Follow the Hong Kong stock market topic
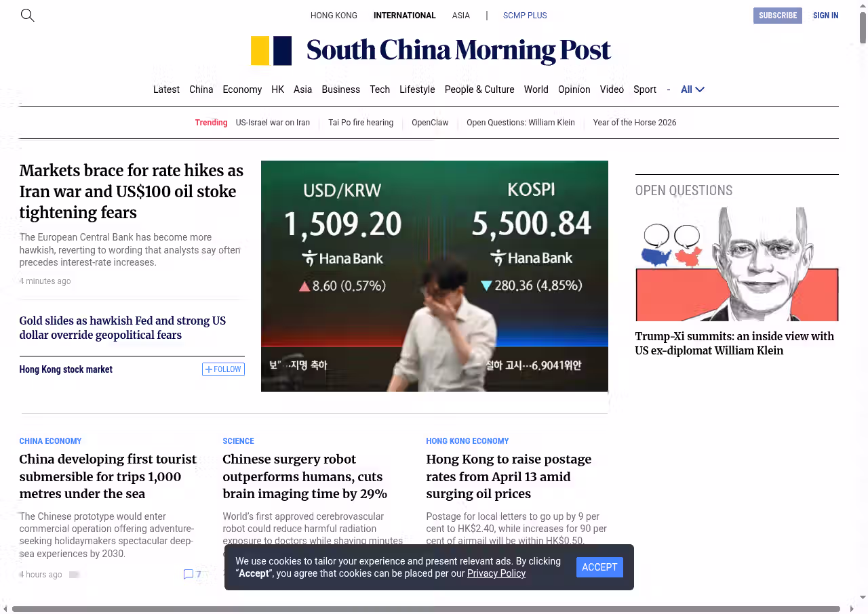Image resolution: width=868 pixels, height=614 pixels. point(223,369)
